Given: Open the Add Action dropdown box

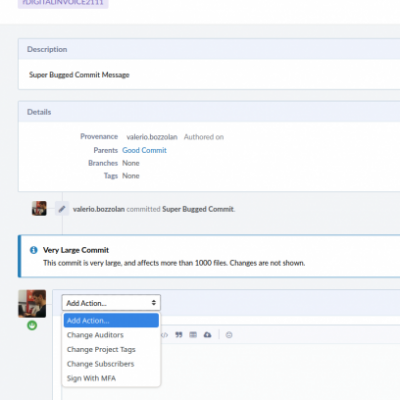Looking at the screenshot, I should click(x=111, y=303).
